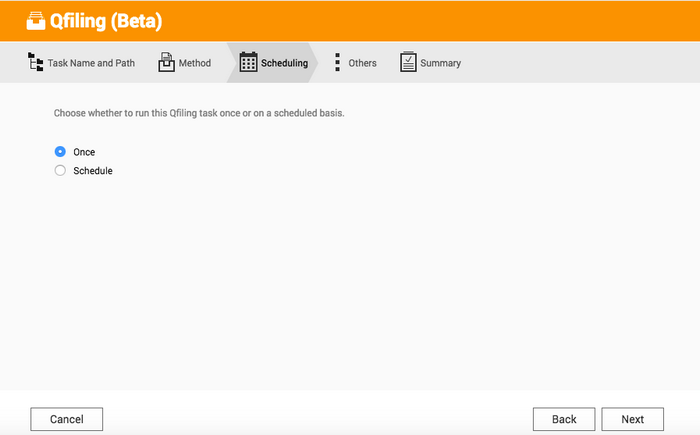Viewport: 700px width, 435px height.
Task: Click the Scheduling calendar icon
Action: 248,62
